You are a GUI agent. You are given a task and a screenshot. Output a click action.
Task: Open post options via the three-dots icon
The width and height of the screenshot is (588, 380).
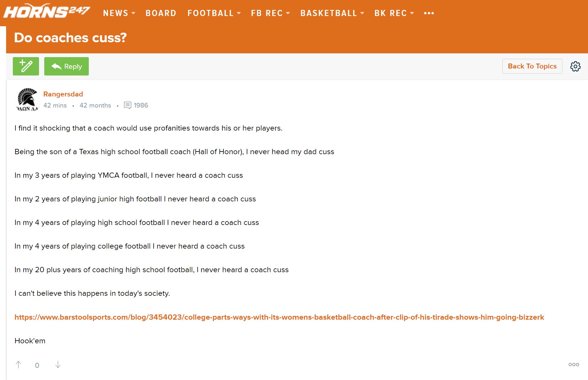pos(574,364)
